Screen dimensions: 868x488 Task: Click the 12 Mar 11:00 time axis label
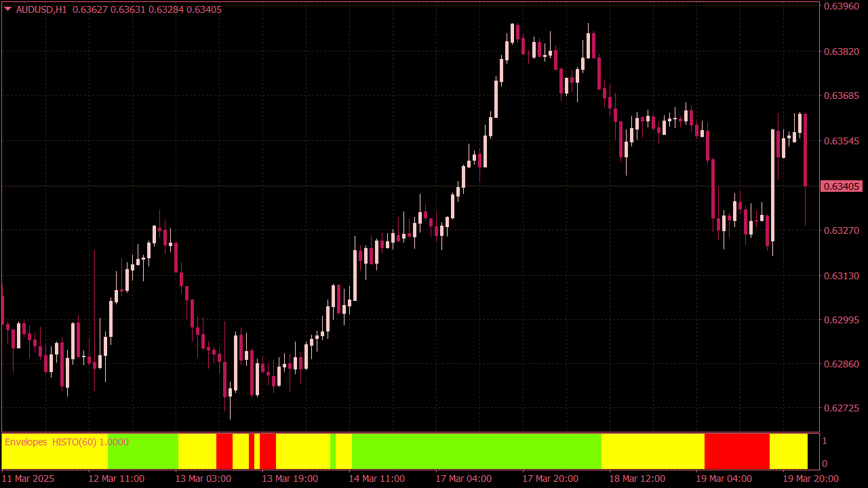coord(117,479)
